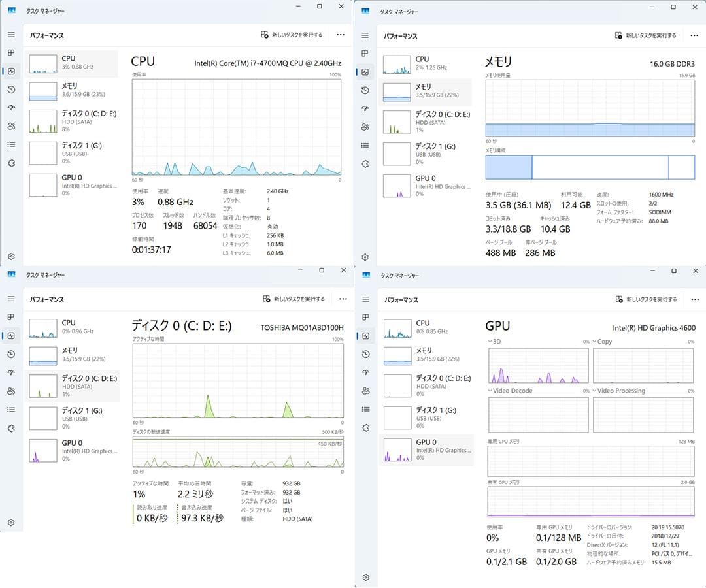Click the Intel(R) Core(TM) i7-4700MQ title text
Screen dimensions: 706x588
267,63
